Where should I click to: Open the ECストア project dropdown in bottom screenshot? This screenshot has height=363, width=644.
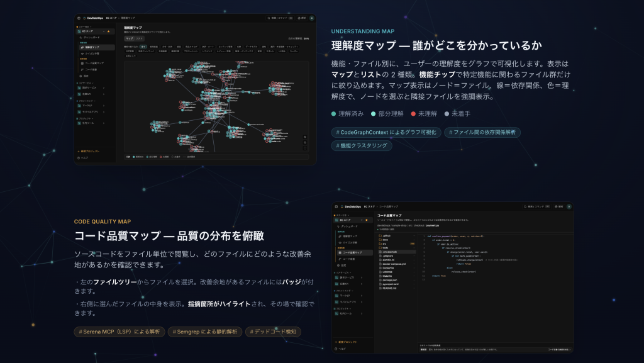pyautogui.click(x=362, y=220)
